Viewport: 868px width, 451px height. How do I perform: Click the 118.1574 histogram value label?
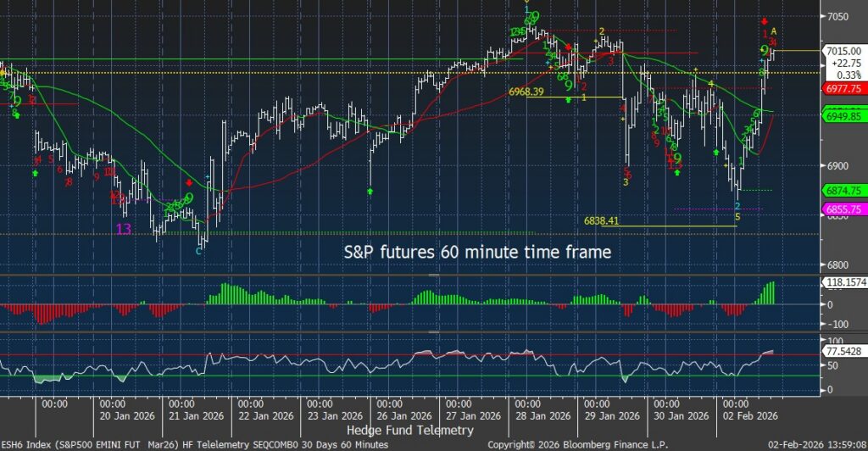coord(843,283)
